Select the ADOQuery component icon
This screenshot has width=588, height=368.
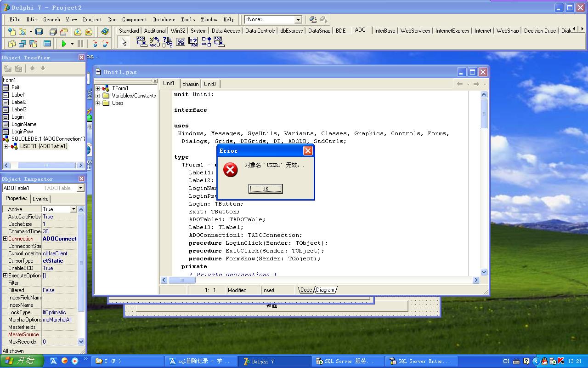193,42
